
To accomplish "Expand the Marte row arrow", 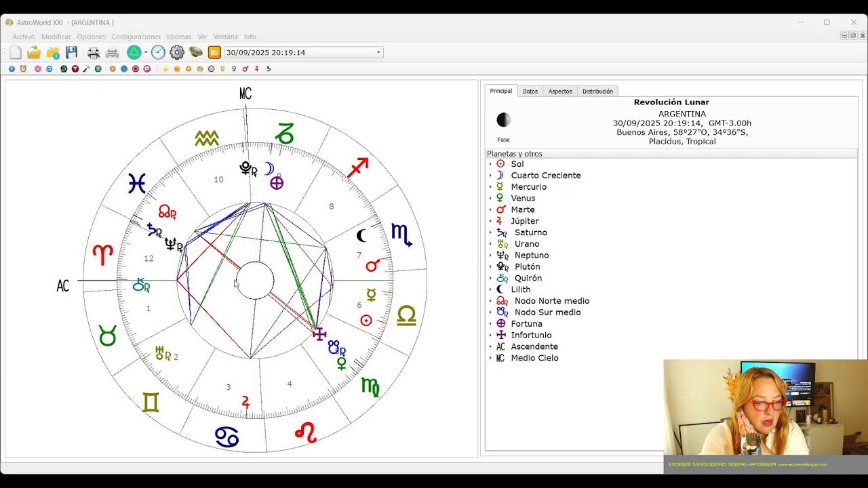I will [490, 209].
